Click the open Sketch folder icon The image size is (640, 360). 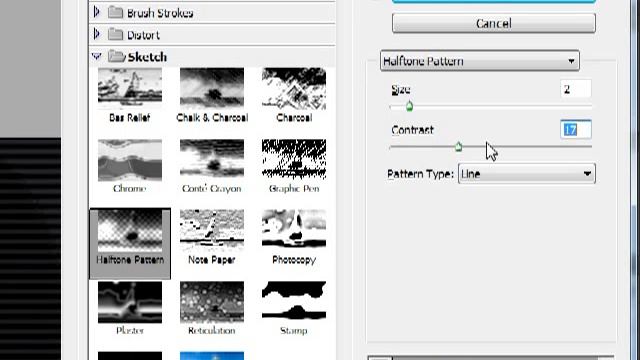[117, 56]
